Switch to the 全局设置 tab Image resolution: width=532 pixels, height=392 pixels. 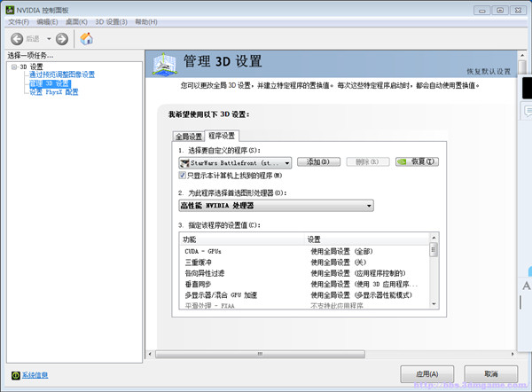coord(189,137)
